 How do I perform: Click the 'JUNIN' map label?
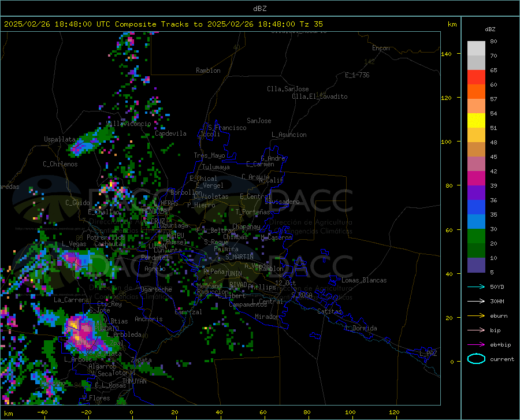[233, 274]
